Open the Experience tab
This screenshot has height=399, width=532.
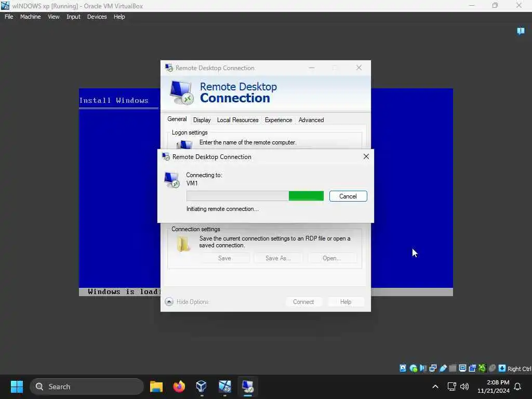278,120
